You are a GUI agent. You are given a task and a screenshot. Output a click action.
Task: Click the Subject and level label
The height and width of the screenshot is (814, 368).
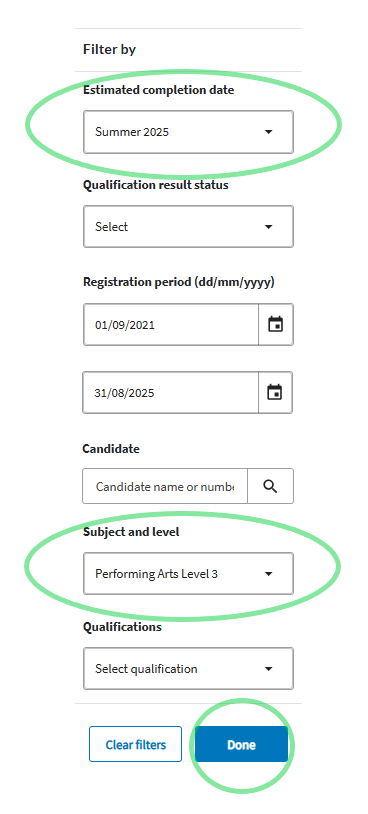click(131, 532)
